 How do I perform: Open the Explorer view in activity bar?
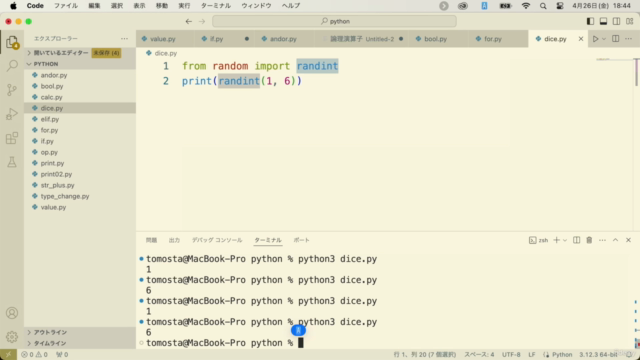pos(12,42)
